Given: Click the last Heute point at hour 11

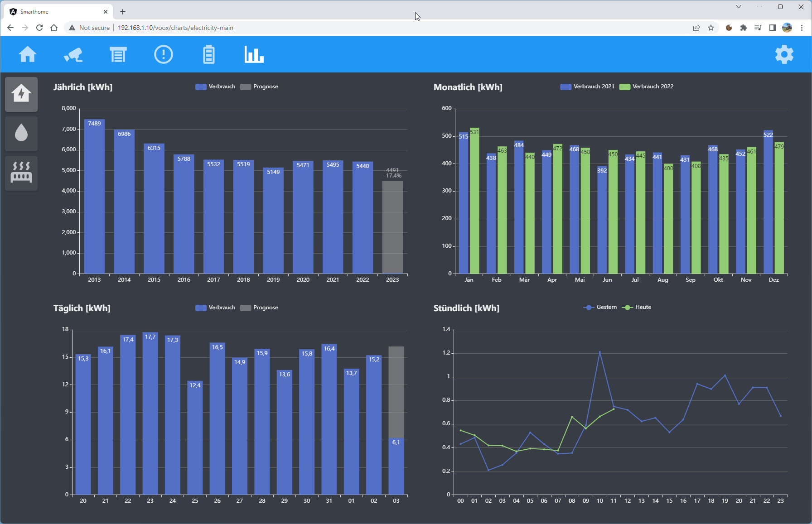Looking at the screenshot, I should point(614,409).
